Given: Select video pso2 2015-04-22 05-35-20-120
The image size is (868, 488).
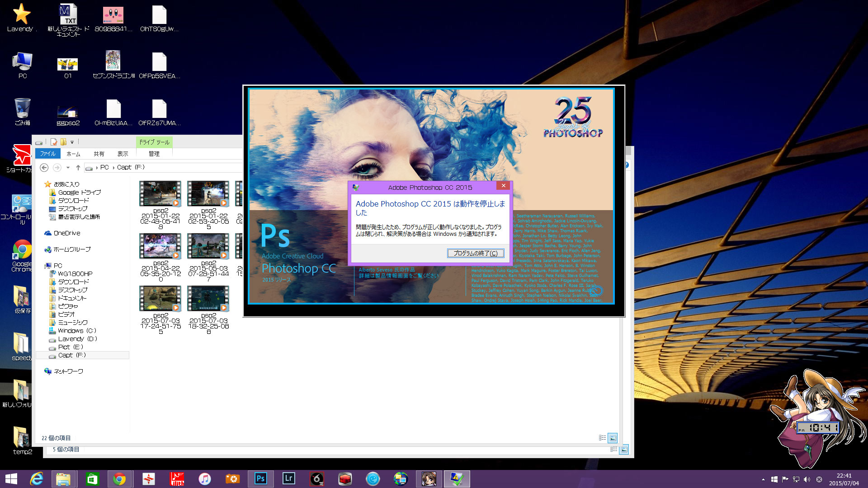Looking at the screenshot, I should pyautogui.click(x=160, y=258).
